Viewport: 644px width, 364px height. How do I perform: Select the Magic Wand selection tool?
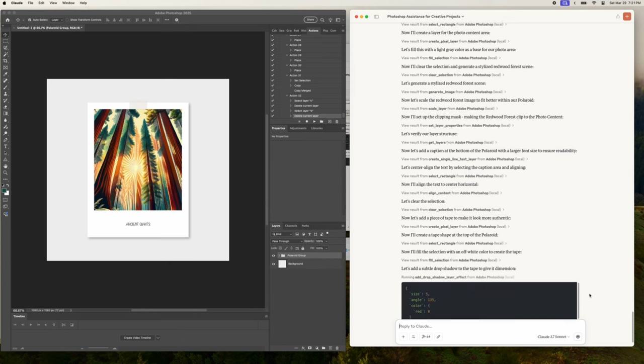(6, 54)
